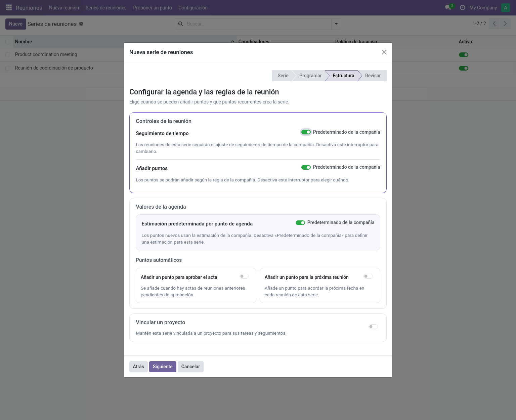The width and height of the screenshot is (516, 420).
Task: Sort by the Nombre column caret
Action: [232, 42]
